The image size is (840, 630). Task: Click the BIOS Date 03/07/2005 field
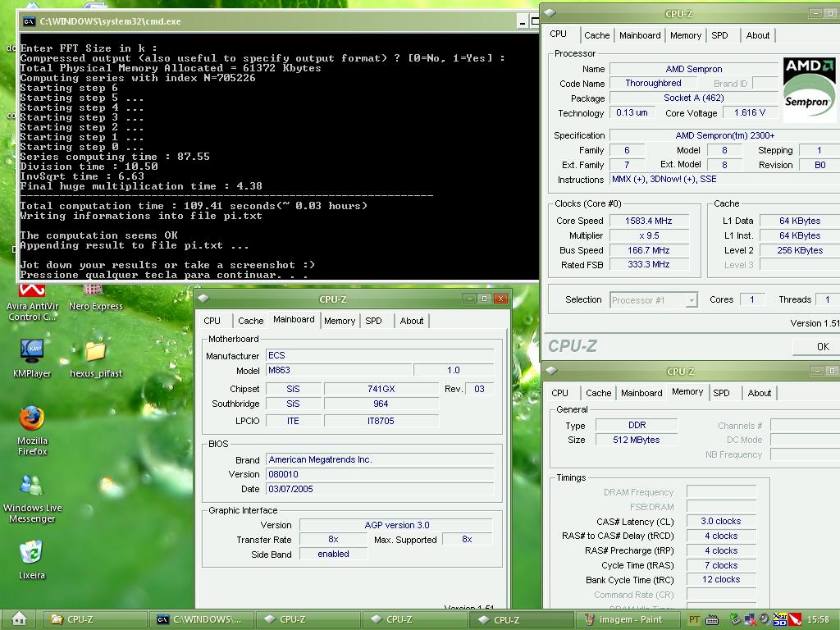[379, 489]
